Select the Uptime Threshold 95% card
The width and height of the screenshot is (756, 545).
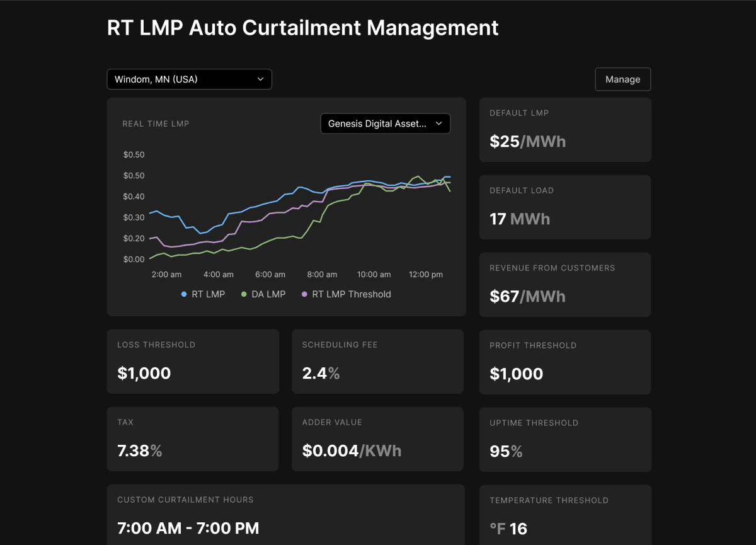tap(565, 440)
